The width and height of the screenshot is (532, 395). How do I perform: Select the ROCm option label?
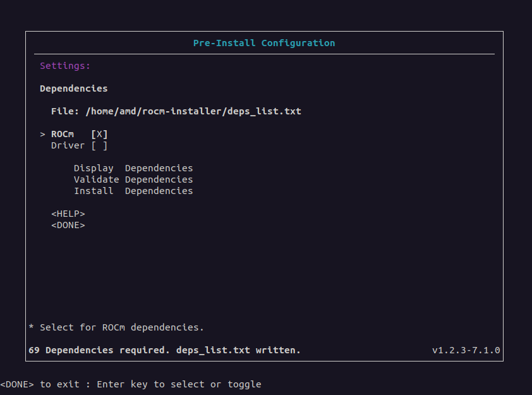click(x=63, y=134)
